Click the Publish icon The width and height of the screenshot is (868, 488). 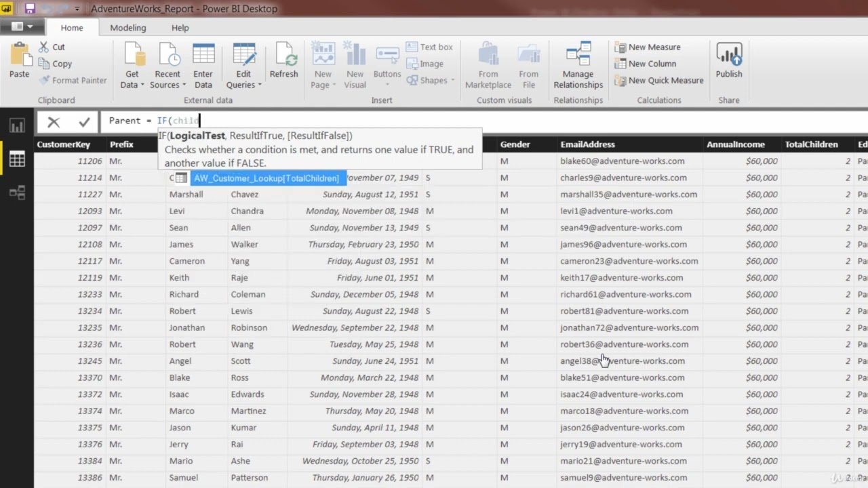[729, 54]
